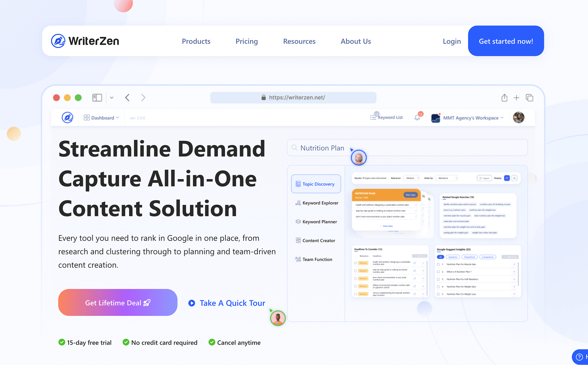Go back with the browser back arrow
Screen dimensions: 588x365
127,98
